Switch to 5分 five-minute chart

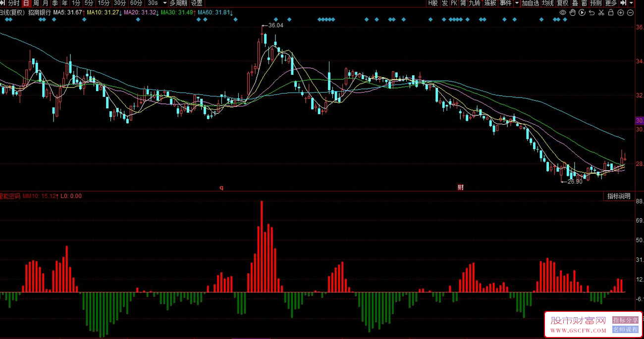click(89, 3)
